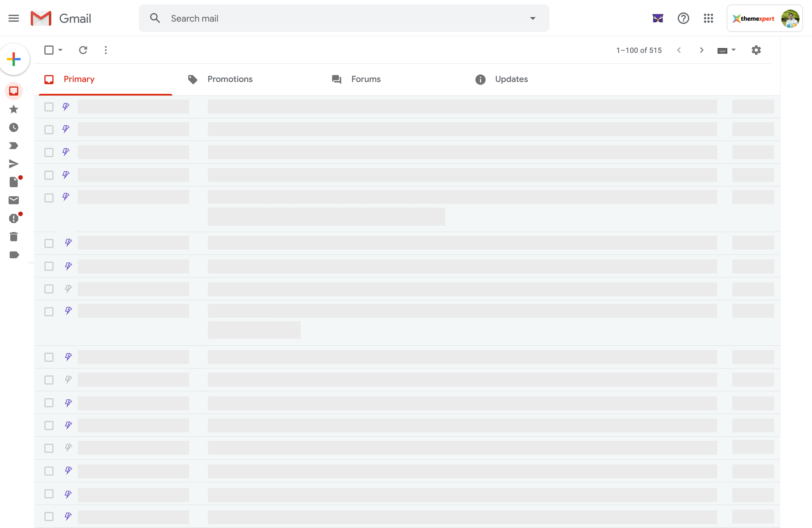
Task: Open the Starred folder in sidebar
Action: tap(14, 109)
